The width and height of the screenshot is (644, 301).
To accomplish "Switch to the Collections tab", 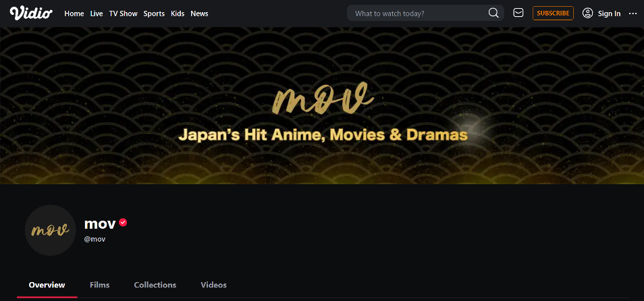I will click(x=155, y=285).
